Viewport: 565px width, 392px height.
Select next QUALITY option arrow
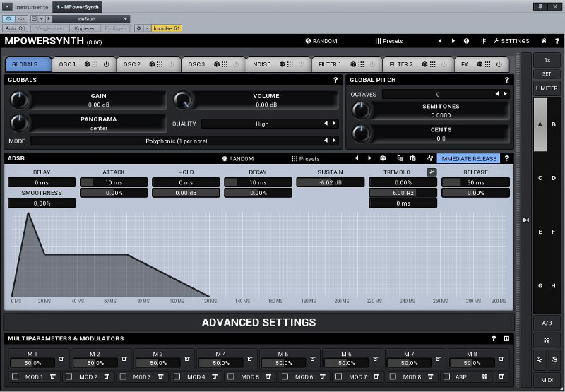point(334,124)
